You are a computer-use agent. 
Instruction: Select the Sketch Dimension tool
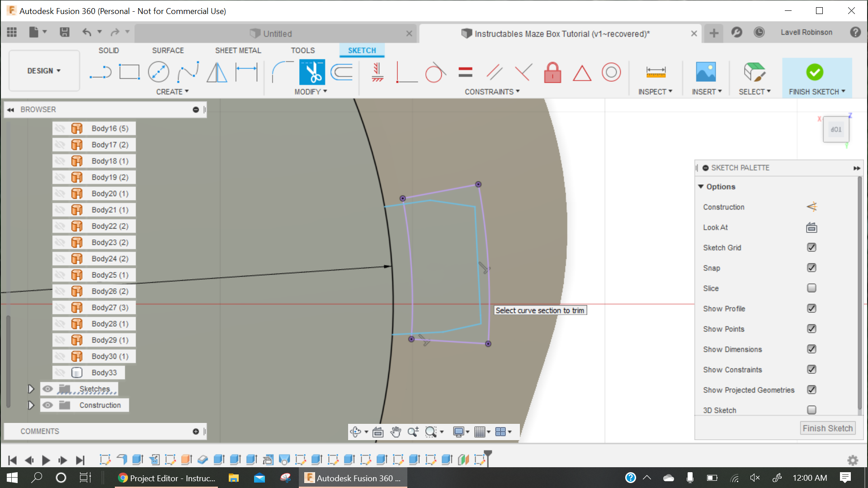coord(246,72)
